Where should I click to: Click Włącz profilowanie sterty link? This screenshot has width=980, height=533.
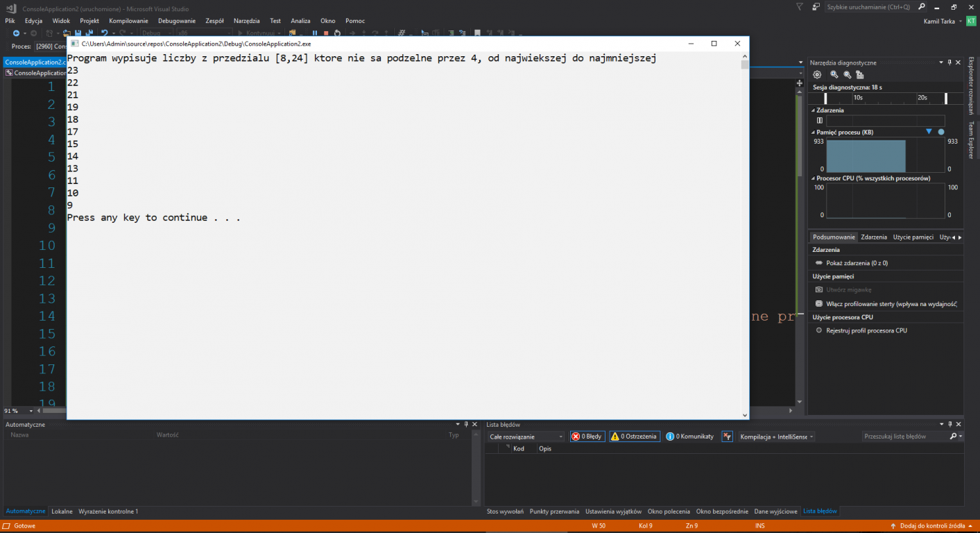(x=891, y=304)
